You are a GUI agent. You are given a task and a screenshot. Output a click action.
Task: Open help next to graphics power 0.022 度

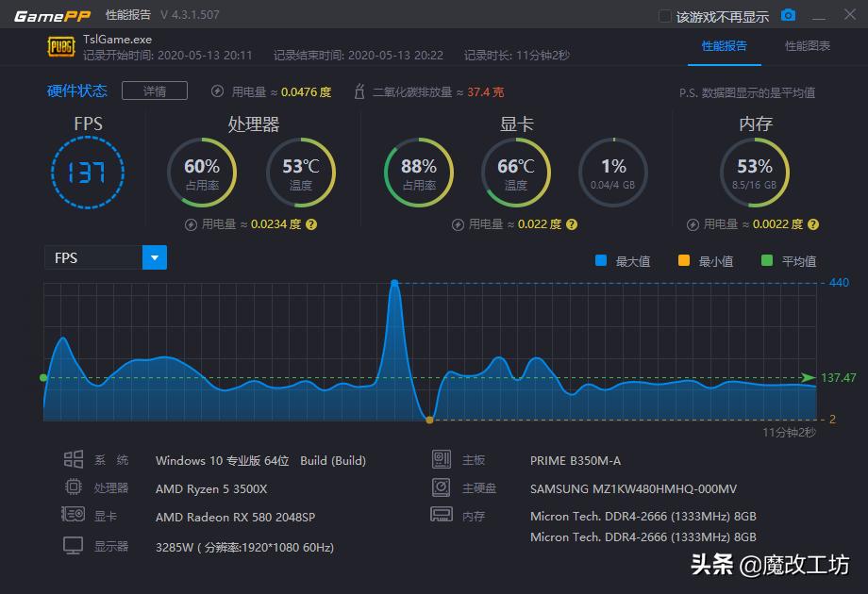coord(572,224)
